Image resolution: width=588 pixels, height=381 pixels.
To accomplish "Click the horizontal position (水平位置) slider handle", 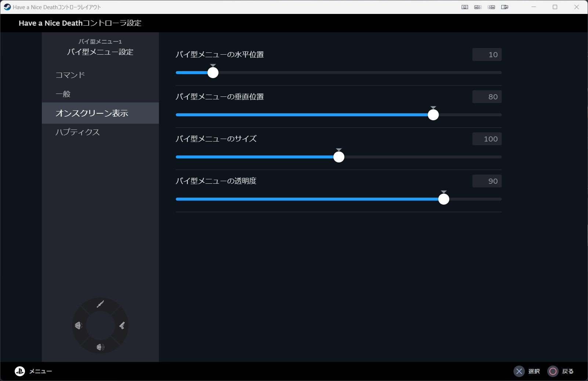I will pyautogui.click(x=213, y=73).
